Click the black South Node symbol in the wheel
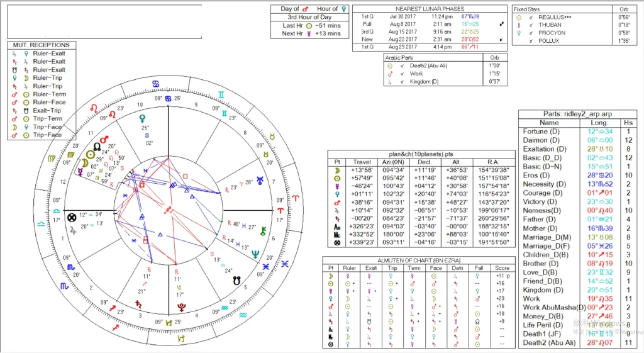The width and height of the screenshot is (644, 353). coord(236,282)
